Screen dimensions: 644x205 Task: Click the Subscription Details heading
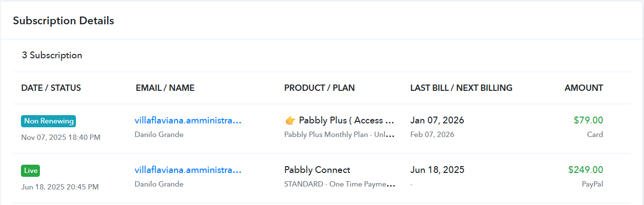click(x=63, y=21)
